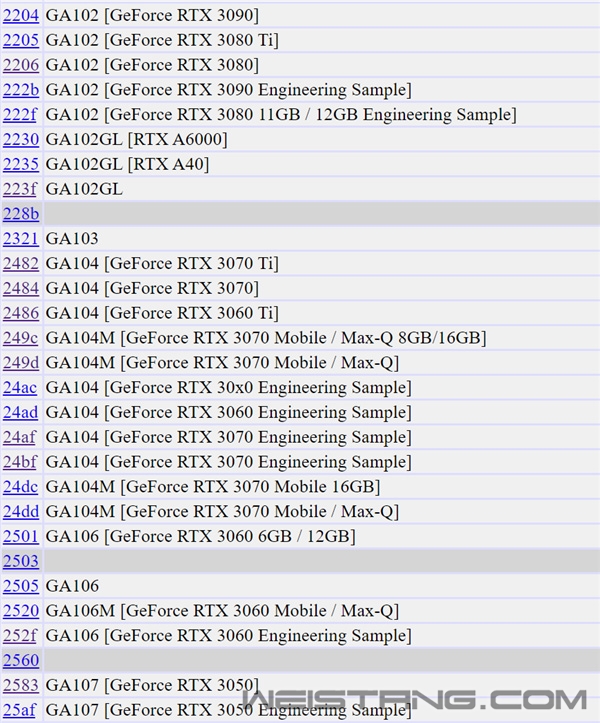Open the 2204 device ID link

coord(20,15)
